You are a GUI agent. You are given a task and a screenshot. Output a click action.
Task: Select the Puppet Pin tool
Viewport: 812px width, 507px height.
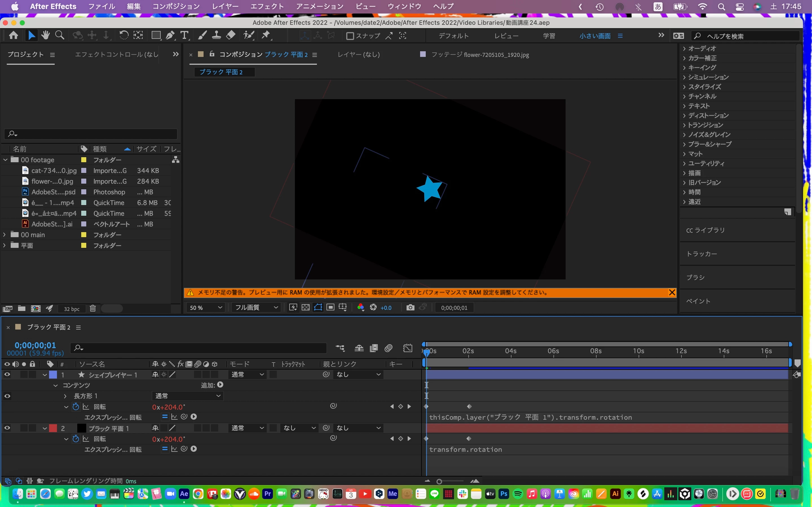click(266, 35)
